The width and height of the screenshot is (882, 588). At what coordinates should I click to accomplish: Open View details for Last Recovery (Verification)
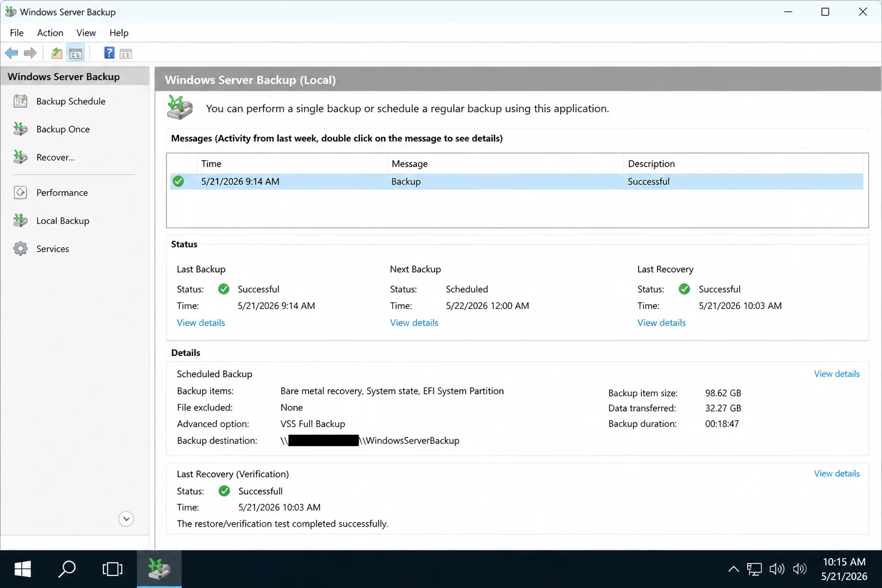tap(837, 474)
